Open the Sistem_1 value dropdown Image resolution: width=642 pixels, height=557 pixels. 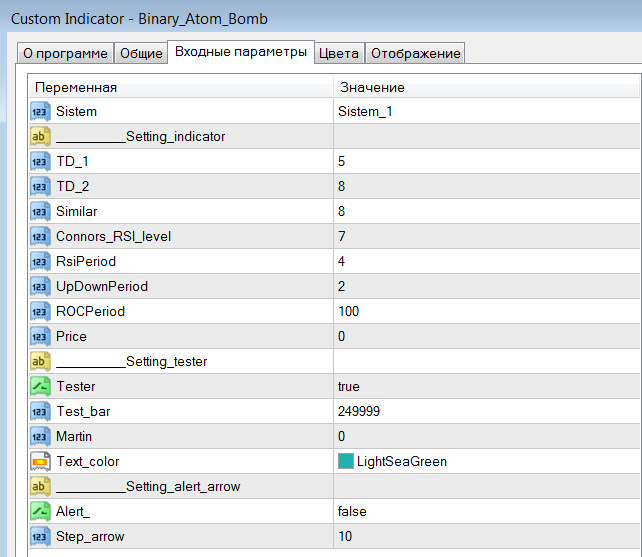487,111
